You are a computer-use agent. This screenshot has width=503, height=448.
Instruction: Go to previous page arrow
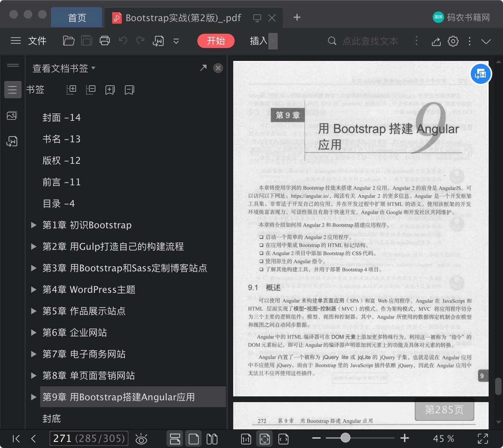point(33,439)
